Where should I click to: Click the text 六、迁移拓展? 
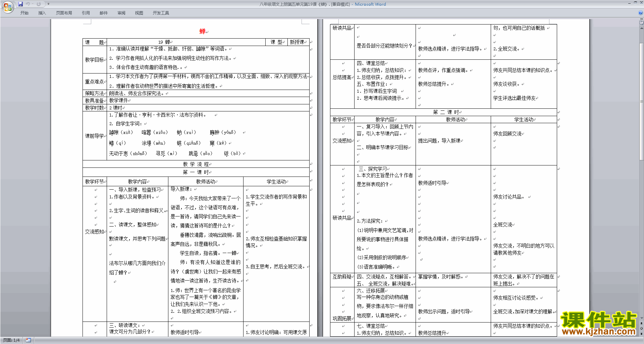click(371, 291)
